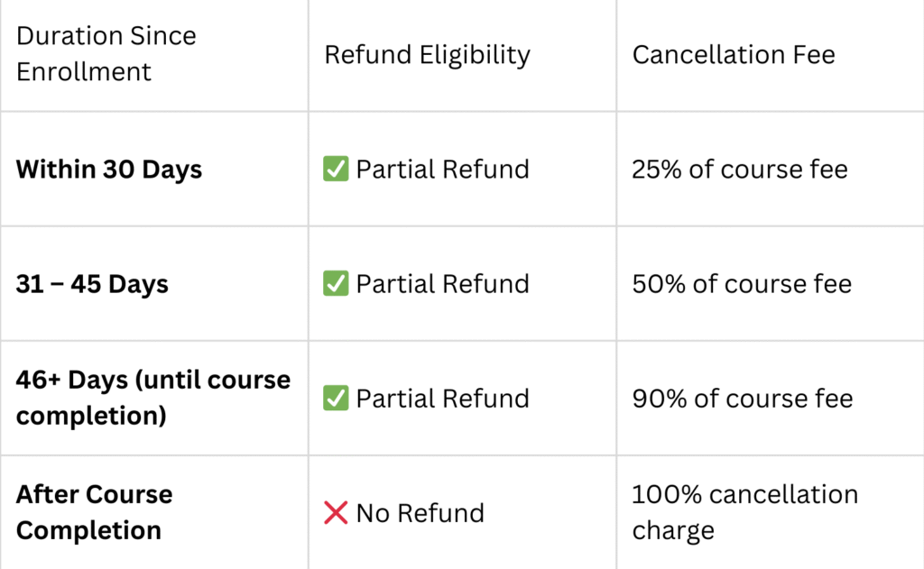Click 'Partial Refund' text in 31 – 45 Days row

442,283
